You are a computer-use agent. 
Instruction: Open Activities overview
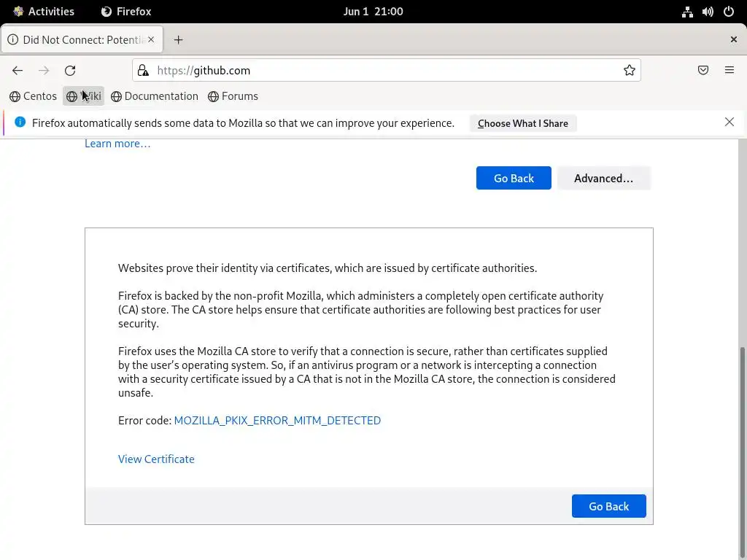click(44, 12)
